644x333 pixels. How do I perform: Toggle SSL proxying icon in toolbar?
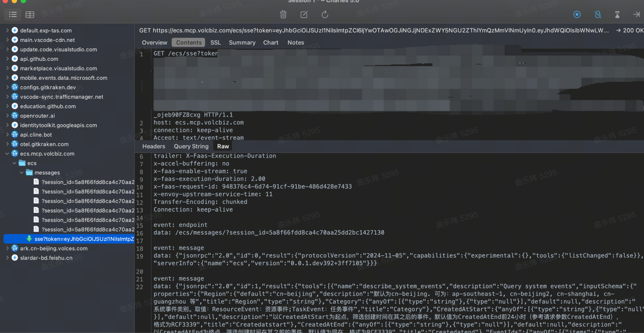point(598,15)
